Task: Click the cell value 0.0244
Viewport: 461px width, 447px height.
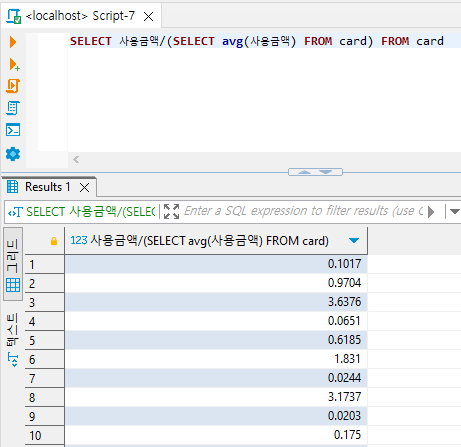Action: click(216, 378)
